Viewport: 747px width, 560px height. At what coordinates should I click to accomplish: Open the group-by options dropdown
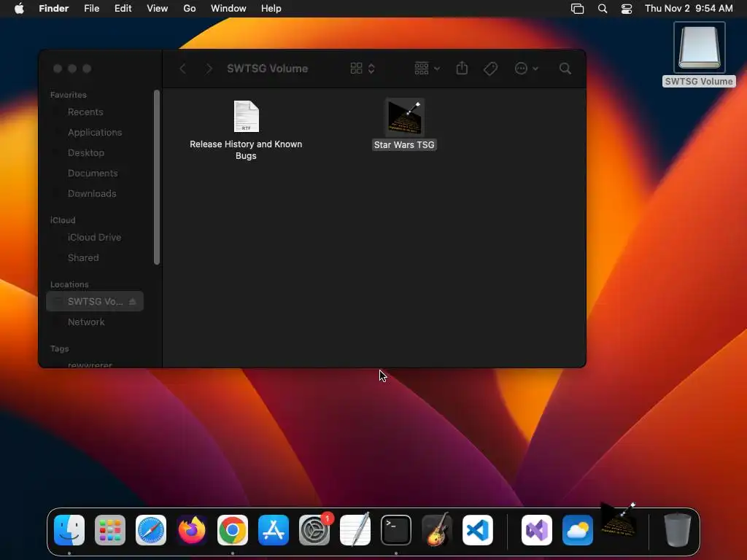click(x=427, y=69)
